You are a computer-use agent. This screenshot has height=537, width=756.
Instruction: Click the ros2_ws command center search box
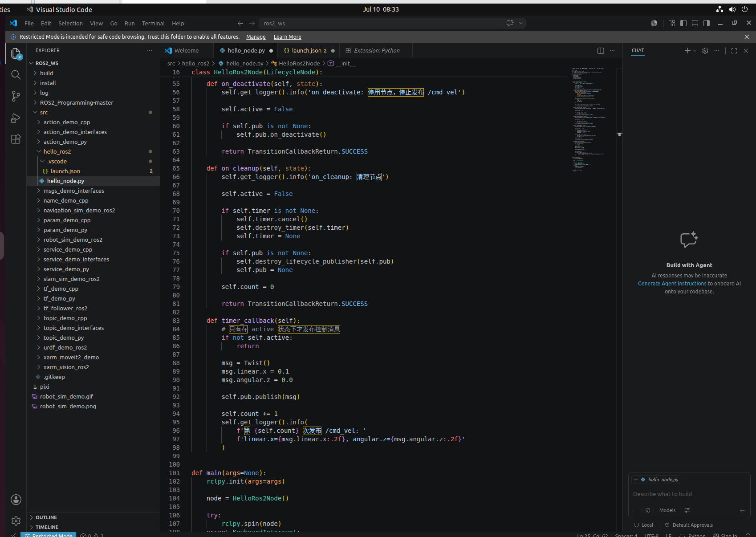point(381,23)
